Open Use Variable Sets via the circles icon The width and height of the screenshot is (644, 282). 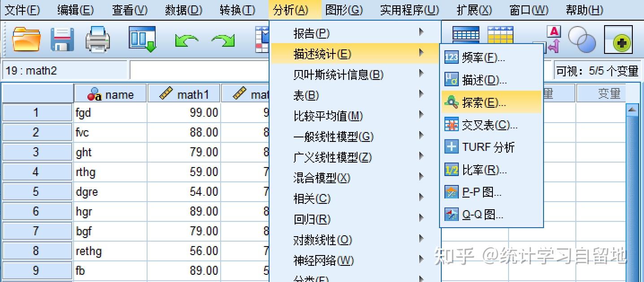pos(582,40)
